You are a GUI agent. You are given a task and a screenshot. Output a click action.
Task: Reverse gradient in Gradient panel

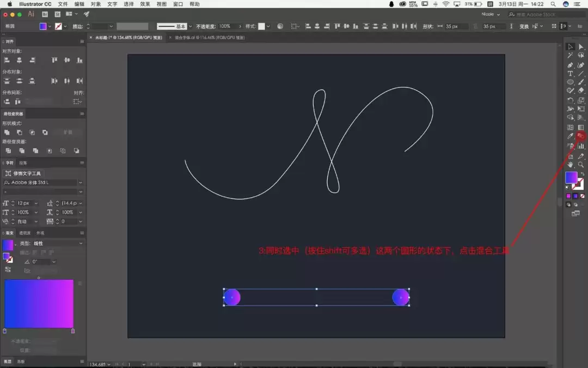click(x=8, y=270)
